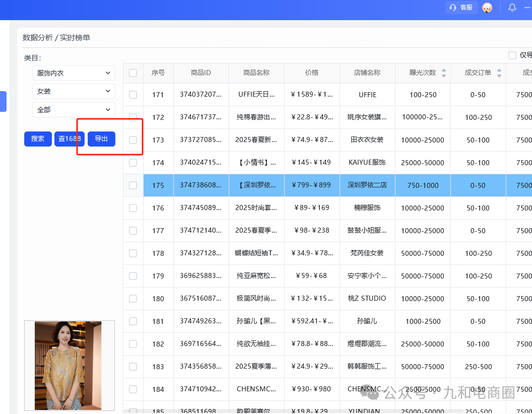Screen dimensions: 532x414
Task: Click the headset icon next to 客服
Action: [x=452, y=7]
